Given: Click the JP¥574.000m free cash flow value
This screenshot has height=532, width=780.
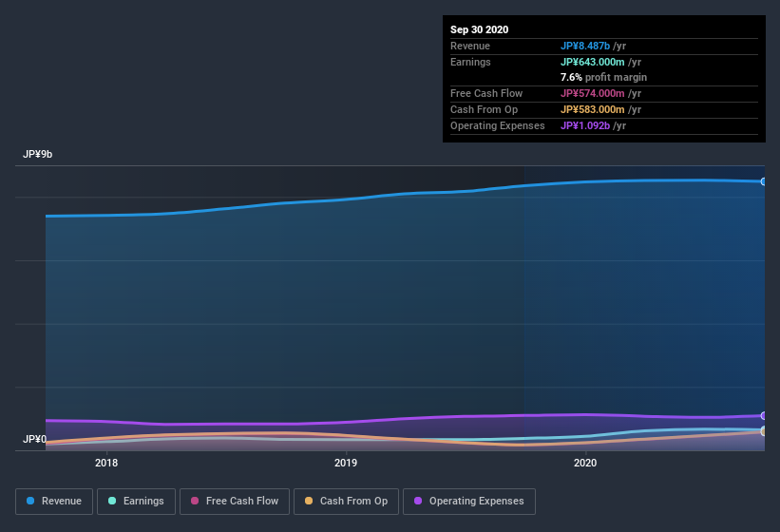Looking at the screenshot, I should click(593, 93).
